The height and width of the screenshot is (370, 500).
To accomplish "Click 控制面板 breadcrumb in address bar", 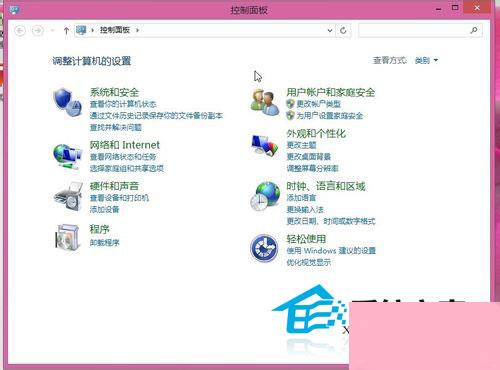I will [115, 30].
